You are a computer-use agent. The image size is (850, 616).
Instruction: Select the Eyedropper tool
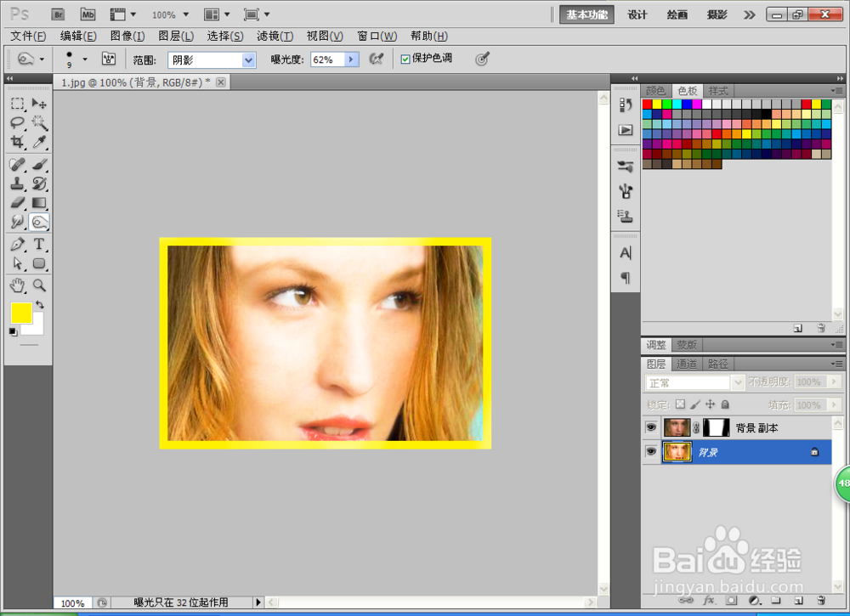[39, 142]
